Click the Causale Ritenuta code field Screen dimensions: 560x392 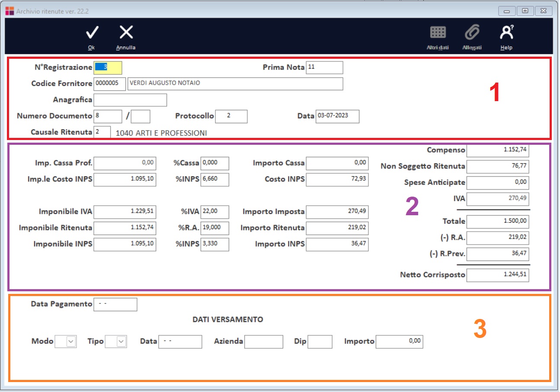[102, 132]
